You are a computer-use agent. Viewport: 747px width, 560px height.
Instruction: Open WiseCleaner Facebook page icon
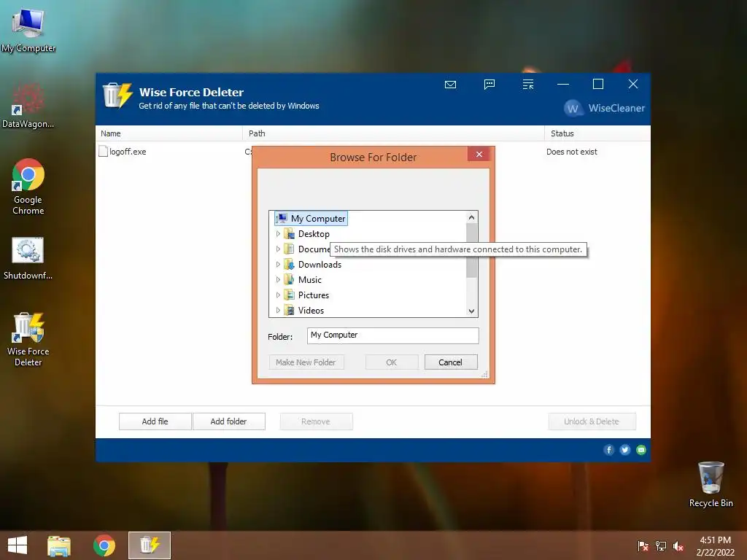[608, 449]
